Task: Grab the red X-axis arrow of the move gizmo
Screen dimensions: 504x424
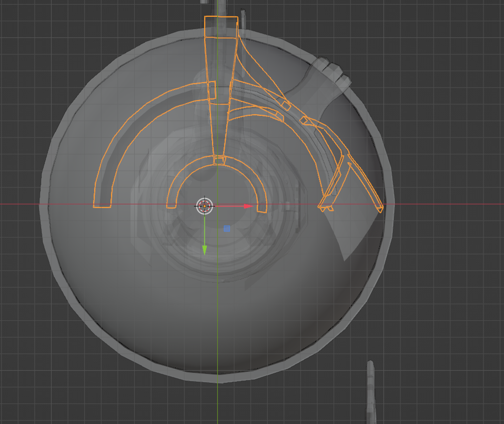Action: click(248, 206)
